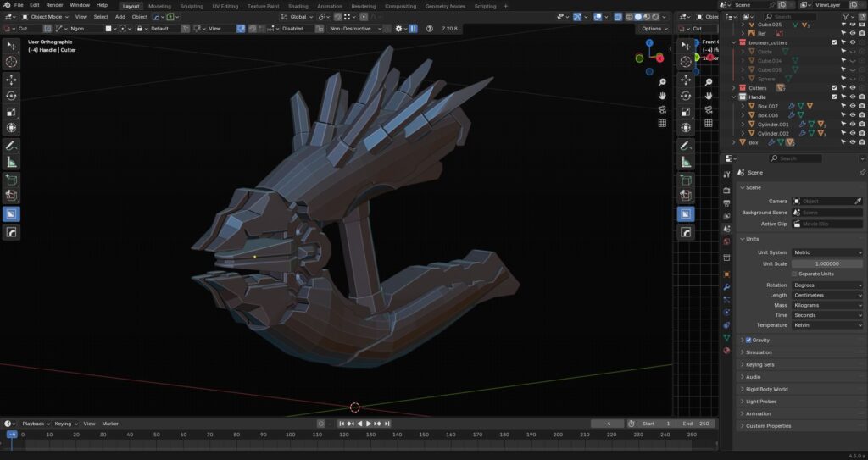Select the Measure ruler tool
868x460 pixels.
click(12, 162)
